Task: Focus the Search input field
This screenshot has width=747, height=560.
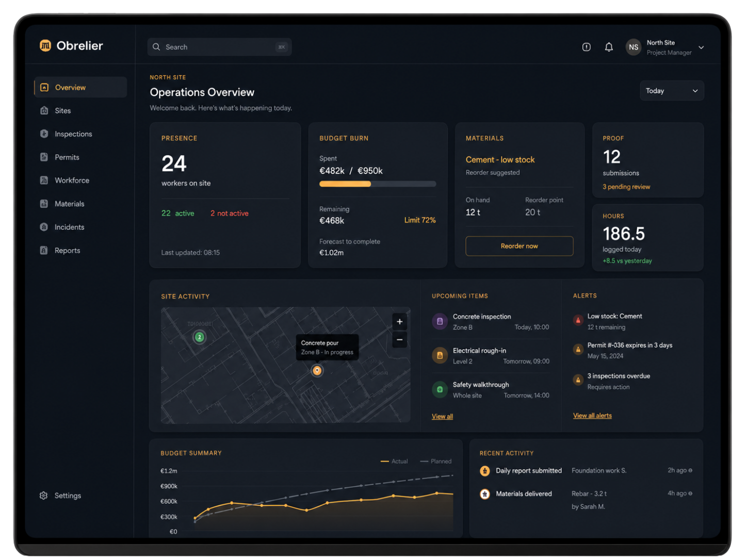Action: coord(220,47)
